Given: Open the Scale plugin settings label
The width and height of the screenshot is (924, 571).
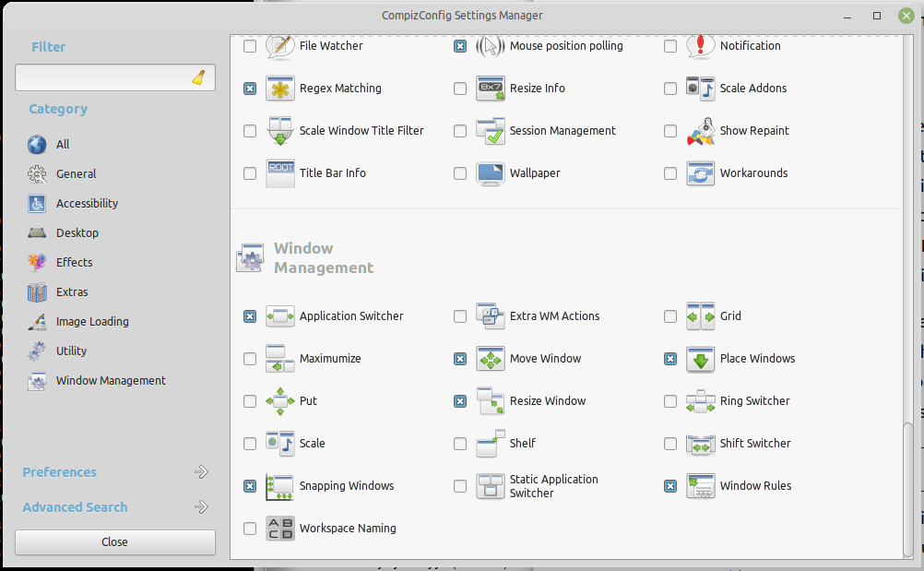Looking at the screenshot, I should [313, 444].
